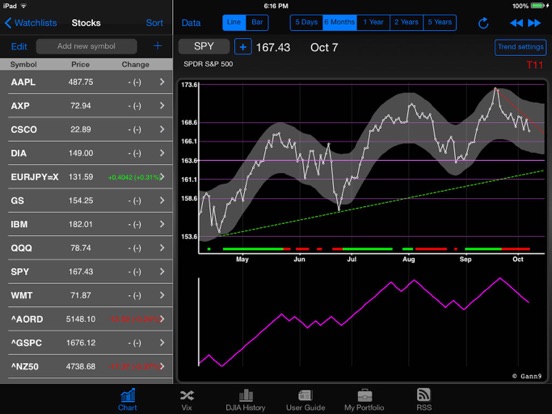
Task: Expand the EURJPY=X row chevron
Action: 162,177
